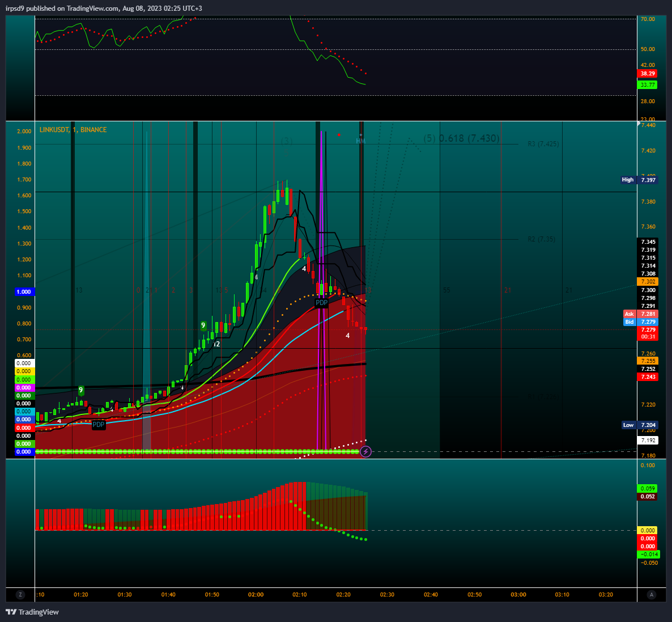Click the 55 cycle marker label
The image size is (672, 622).
(446, 290)
